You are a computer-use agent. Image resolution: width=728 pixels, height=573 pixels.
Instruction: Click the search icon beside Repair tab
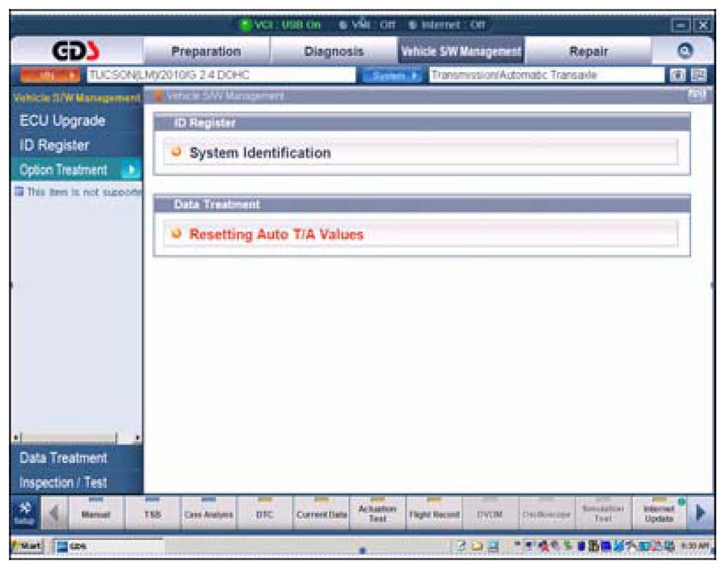click(x=684, y=51)
